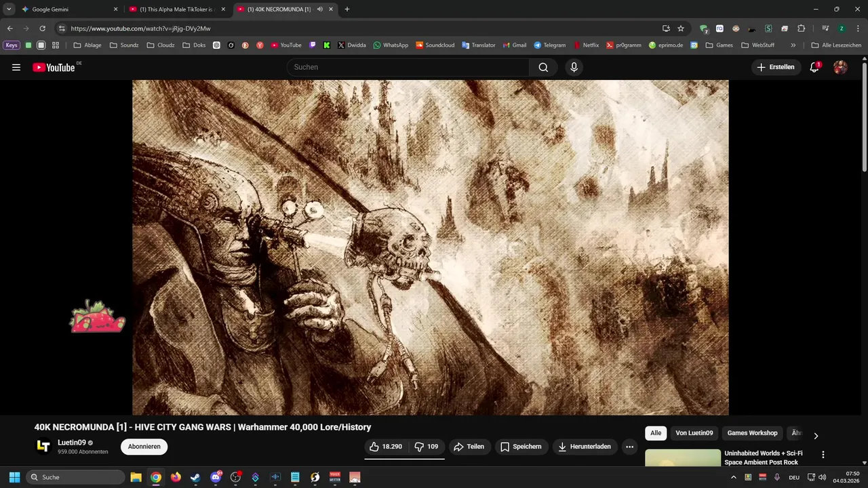Select the Von Luetin09 chip

[694, 433]
